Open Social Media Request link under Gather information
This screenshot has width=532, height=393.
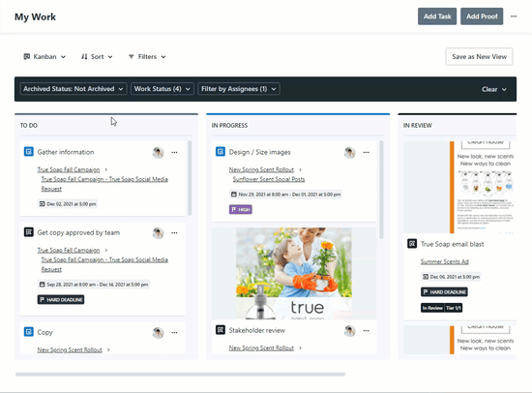(x=104, y=184)
